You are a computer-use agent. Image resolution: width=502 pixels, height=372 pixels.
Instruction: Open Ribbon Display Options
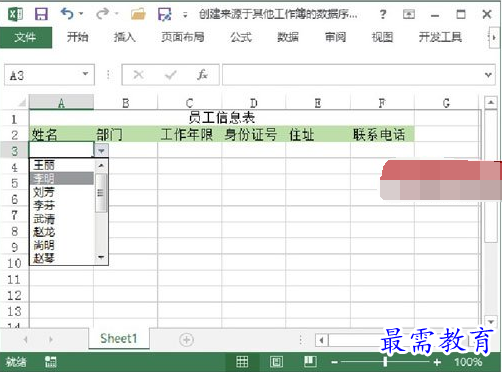coord(409,14)
